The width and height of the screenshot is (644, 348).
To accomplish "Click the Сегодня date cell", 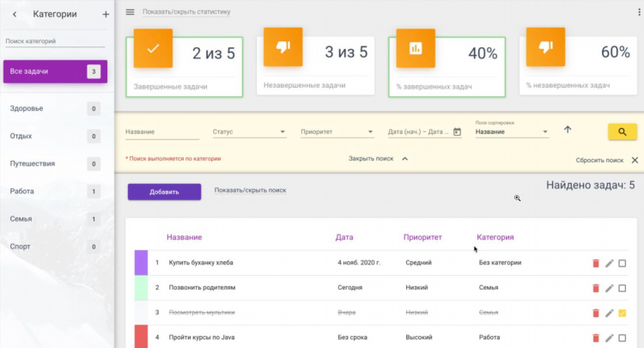I will click(350, 288).
